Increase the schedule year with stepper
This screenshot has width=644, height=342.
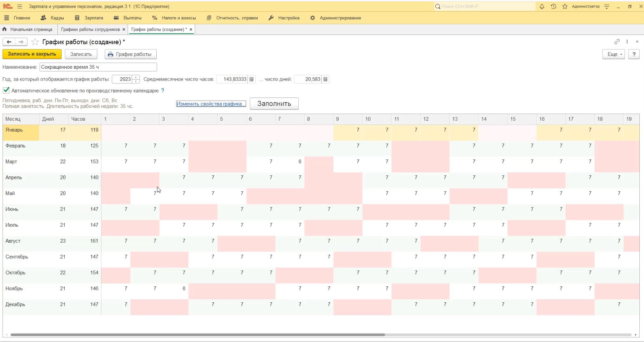pos(136,77)
